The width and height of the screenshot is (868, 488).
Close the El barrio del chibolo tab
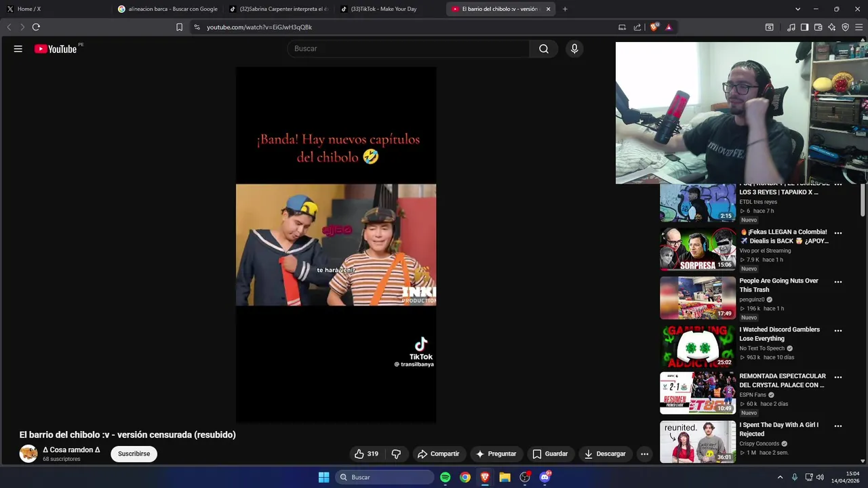548,9
